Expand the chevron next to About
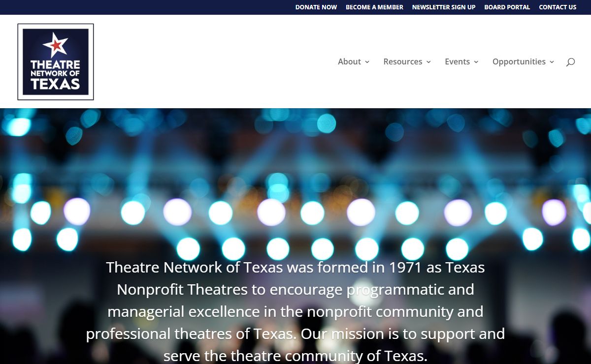The height and width of the screenshot is (364, 591). pyautogui.click(x=367, y=62)
